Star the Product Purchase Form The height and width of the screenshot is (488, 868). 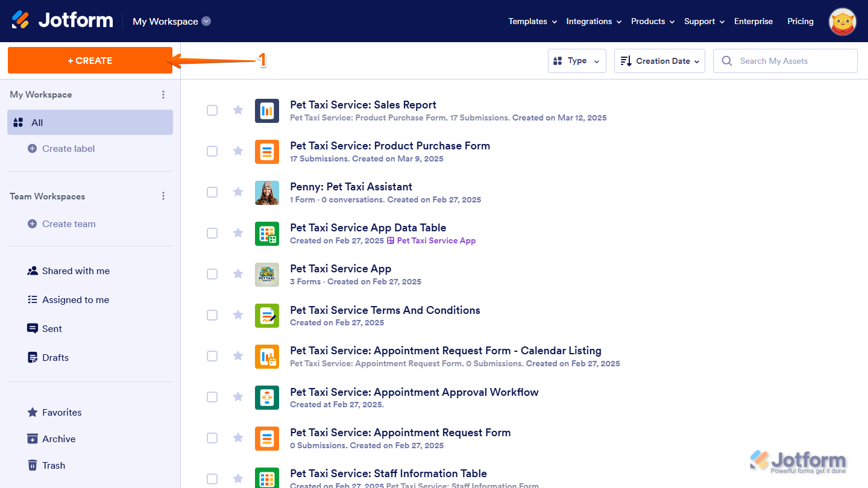[238, 151]
